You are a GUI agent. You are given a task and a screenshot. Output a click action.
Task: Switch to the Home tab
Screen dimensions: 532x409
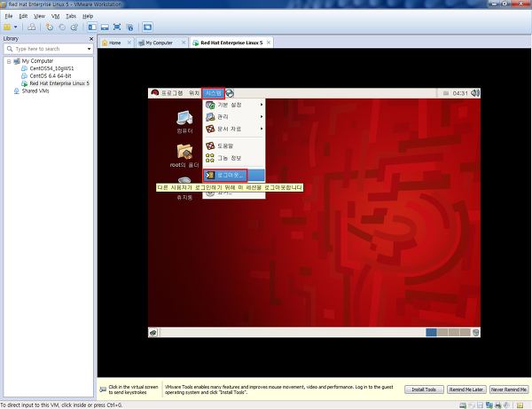(x=114, y=43)
